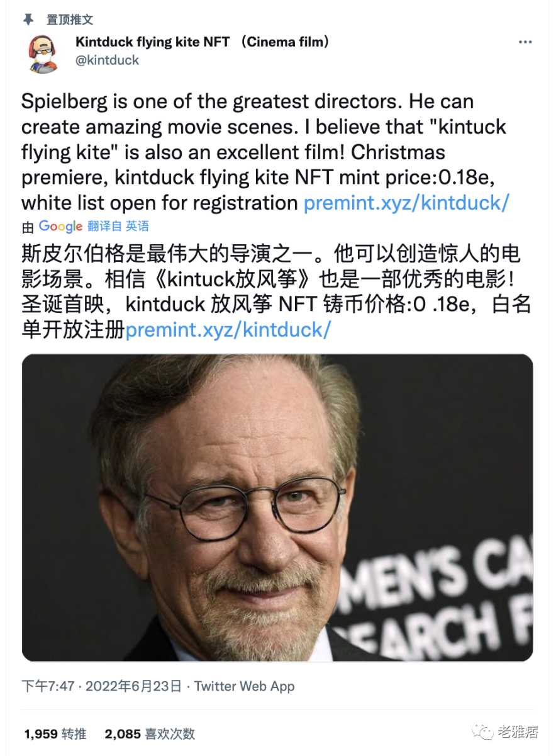Open premint.xyz/kintduck link in Chinese translation

point(228,329)
